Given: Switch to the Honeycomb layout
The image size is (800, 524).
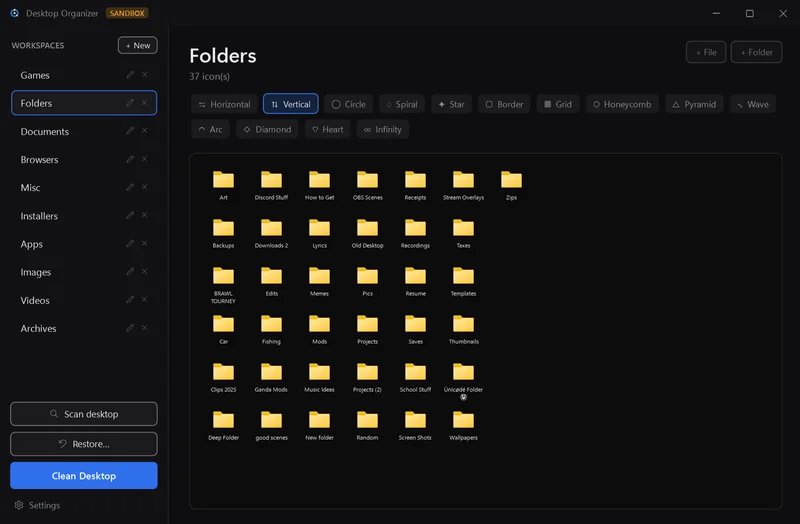Looking at the screenshot, I should coord(622,104).
